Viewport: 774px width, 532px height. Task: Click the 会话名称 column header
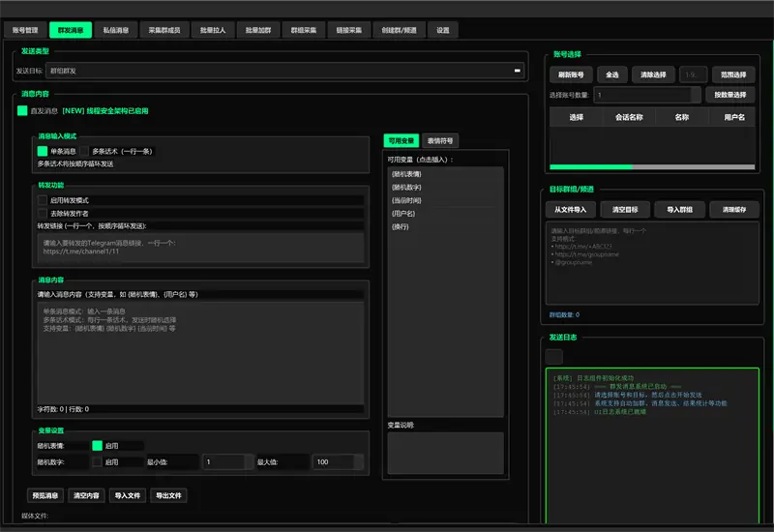(x=630, y=117)
